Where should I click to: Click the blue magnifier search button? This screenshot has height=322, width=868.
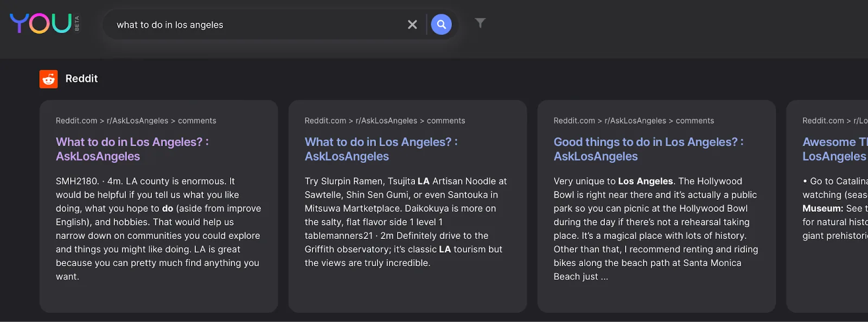pos(442,24)
